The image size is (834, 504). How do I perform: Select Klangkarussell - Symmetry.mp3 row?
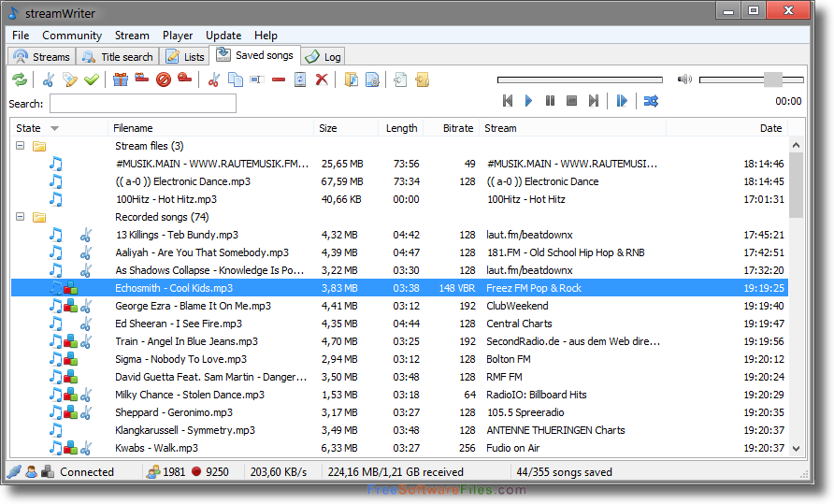[x=399, y=430]
